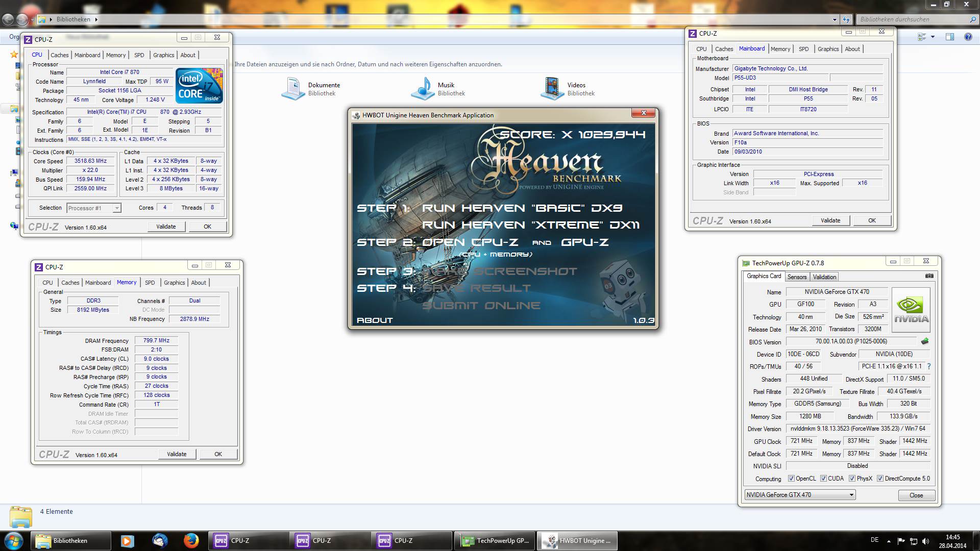This screenshot has height=551, width=980.
Task: Switch to TechPowerUp GPU-Z taskbar button
Action: click(495, 540)
